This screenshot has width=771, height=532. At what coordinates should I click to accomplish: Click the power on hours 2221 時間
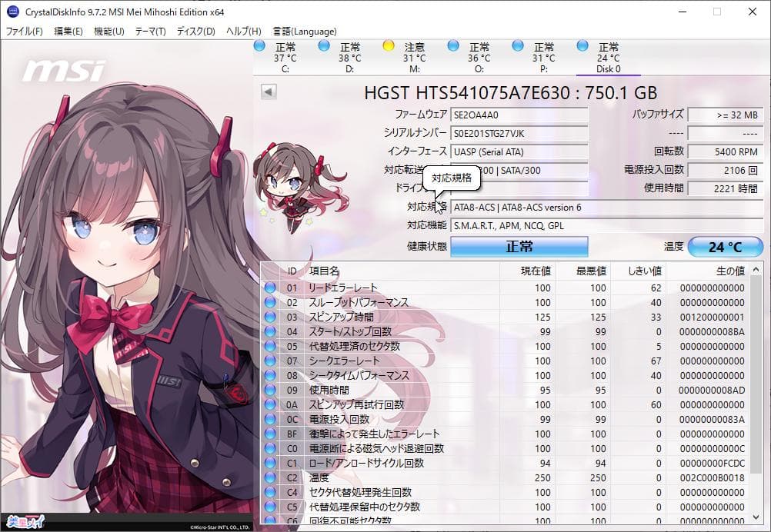726,188
